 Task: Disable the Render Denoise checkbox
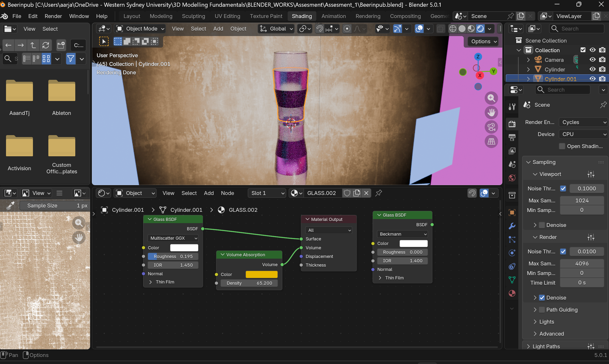pos(542,298)
